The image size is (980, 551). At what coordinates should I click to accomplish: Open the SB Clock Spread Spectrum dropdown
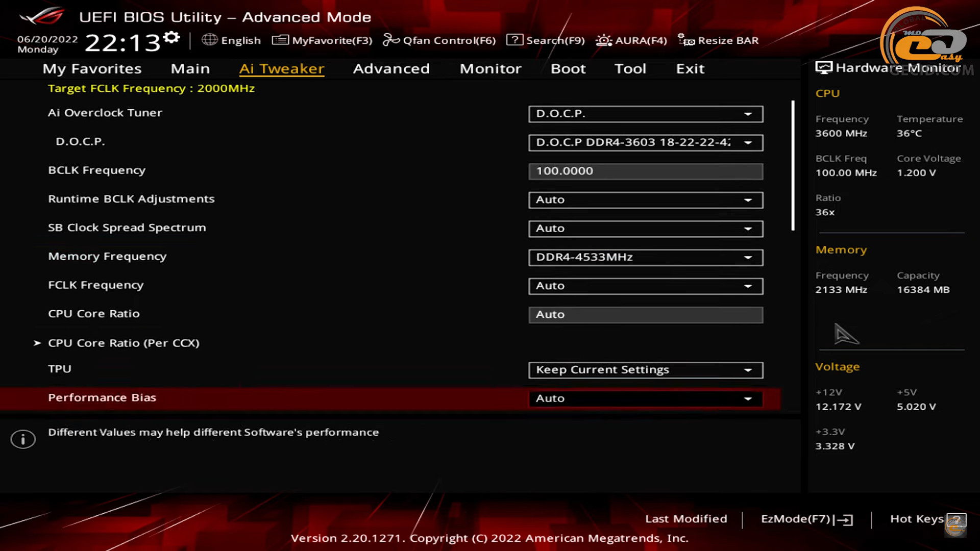[x=646, y=229]
